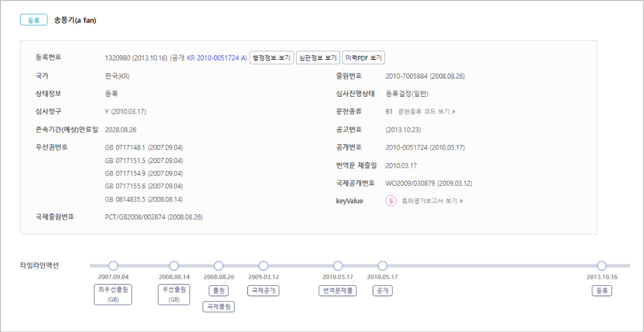
Task: Select the 2009.03.12 timeline circle
Action: pos(264,266)
